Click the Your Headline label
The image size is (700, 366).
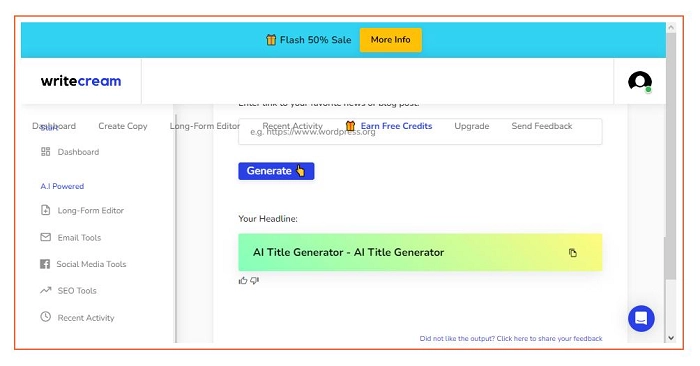pyautogui.click(x=268, y=219)
